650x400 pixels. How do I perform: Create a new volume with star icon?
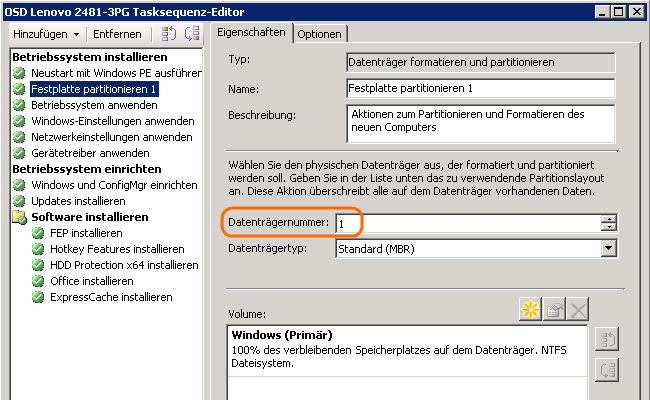click(530, 310)
